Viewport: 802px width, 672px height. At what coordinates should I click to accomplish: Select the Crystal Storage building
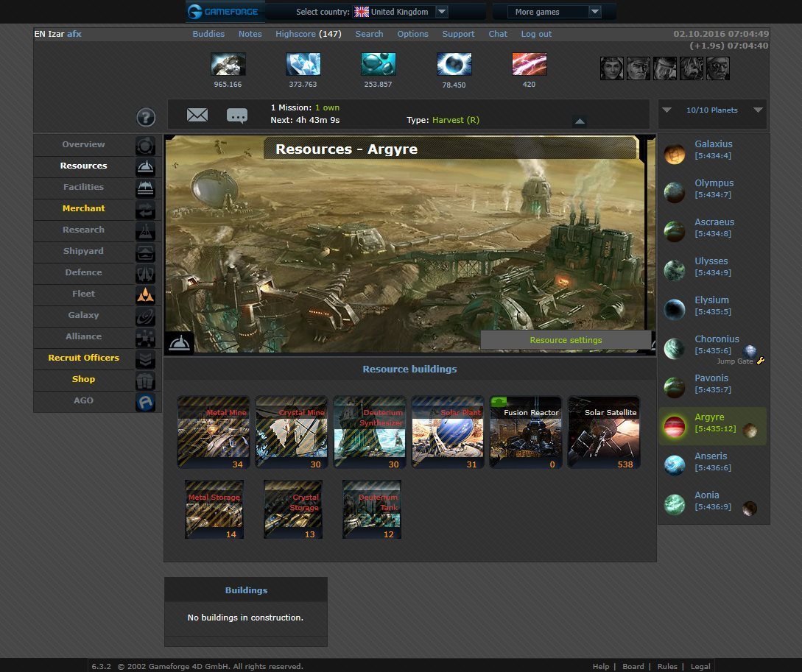point(292,509)
